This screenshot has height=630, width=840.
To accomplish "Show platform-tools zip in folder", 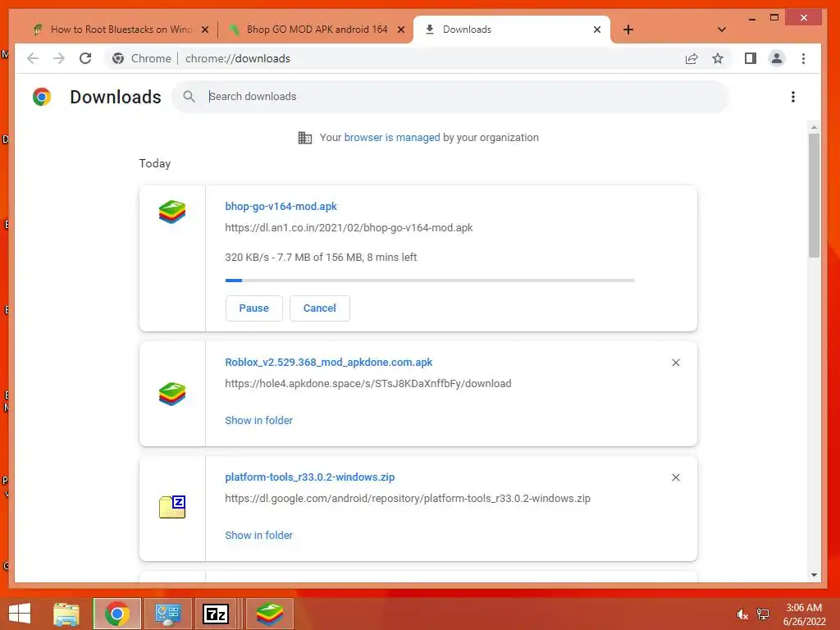I will pyautogui.click(x=258, y=535).
